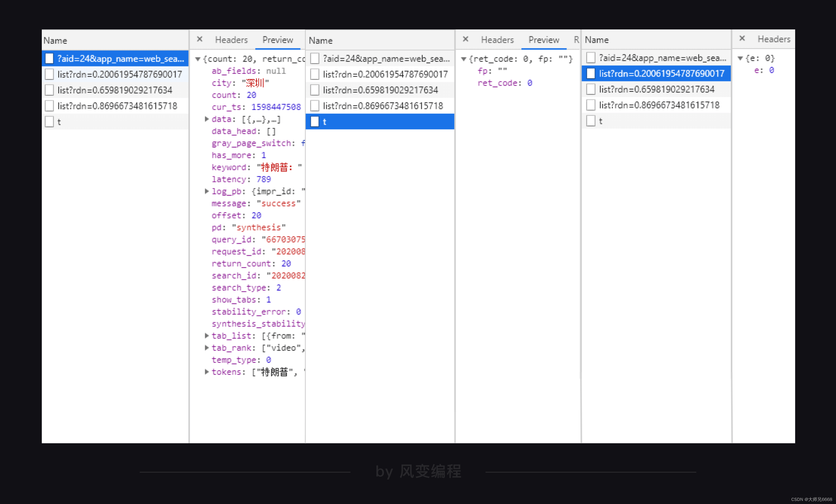Click the has_more: 1 line
The width and height of the screenshot is (836, 504).
238,155
